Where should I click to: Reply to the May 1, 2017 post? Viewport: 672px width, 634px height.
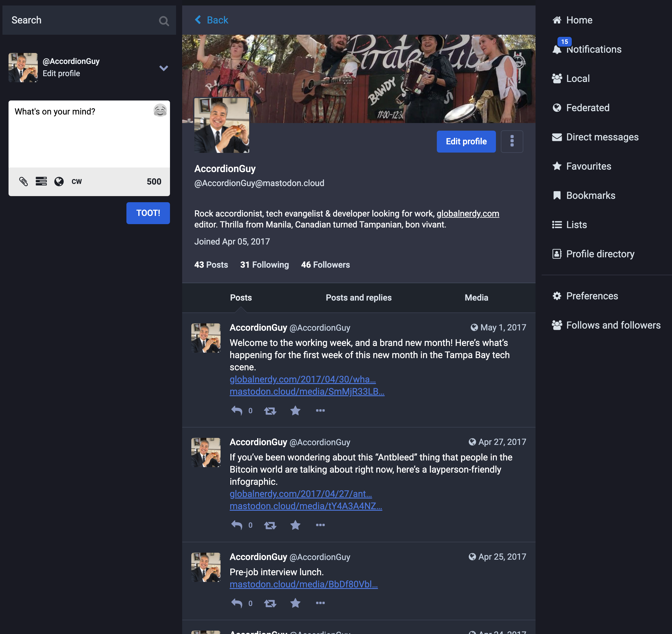237,410
